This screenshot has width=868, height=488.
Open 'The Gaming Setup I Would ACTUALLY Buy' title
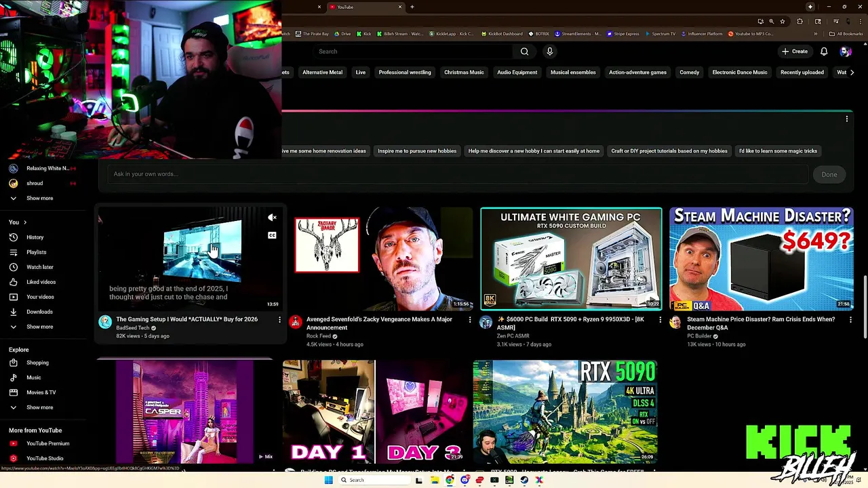(186, 319)
